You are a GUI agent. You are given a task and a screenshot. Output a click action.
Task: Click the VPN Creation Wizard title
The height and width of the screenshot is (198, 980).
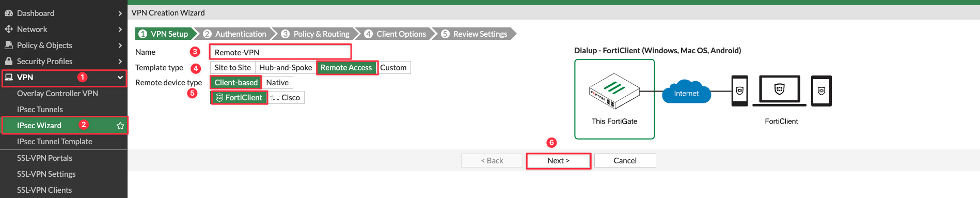(x=168, y=12)
